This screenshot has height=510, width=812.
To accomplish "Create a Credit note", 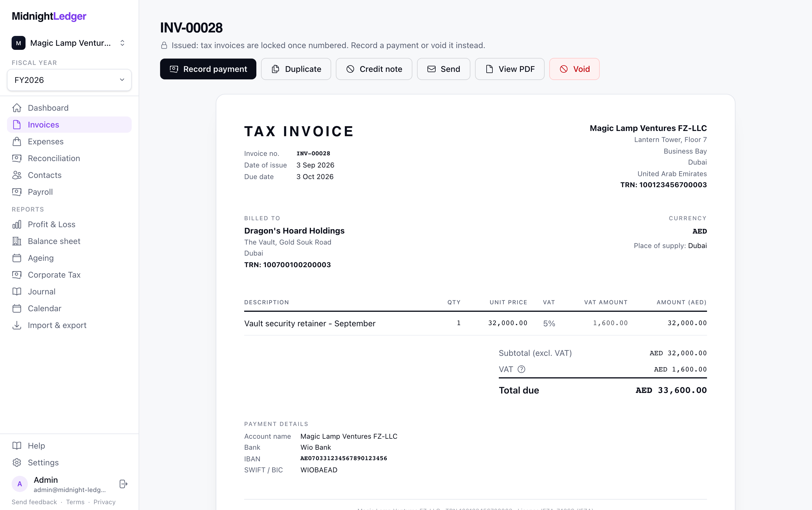I will tap(374, 69).
